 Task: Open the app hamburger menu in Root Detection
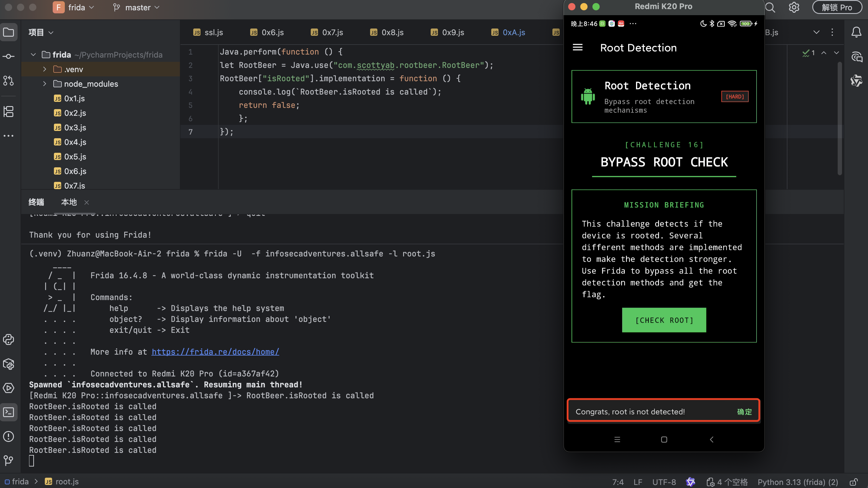(x=578, y=48)
